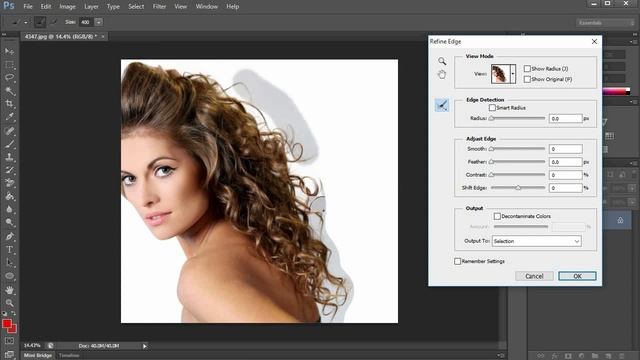Open the Filter menu
This screenshot has height=360, width=640.
pyautogui.click(x=159, y=7)
